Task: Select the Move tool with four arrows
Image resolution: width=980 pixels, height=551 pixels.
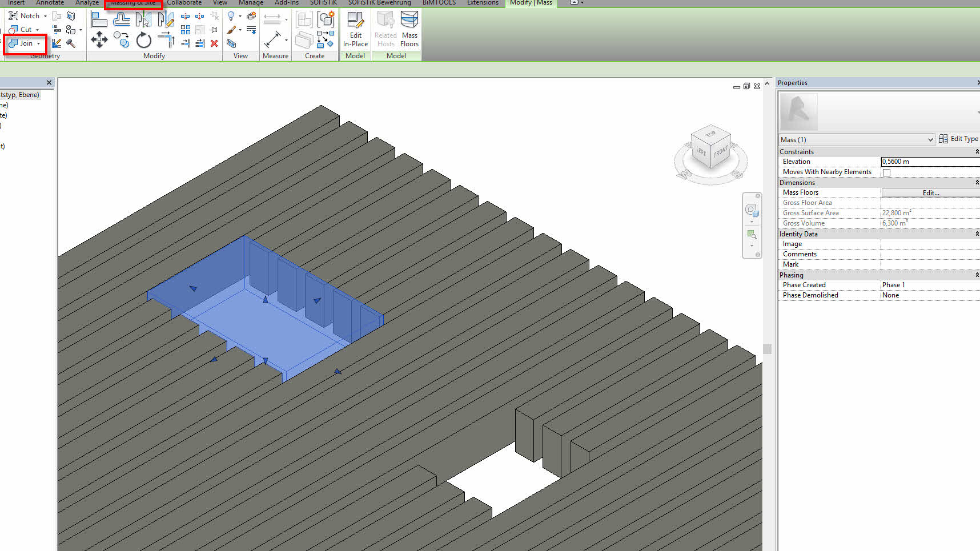Action: pos(99,39)
